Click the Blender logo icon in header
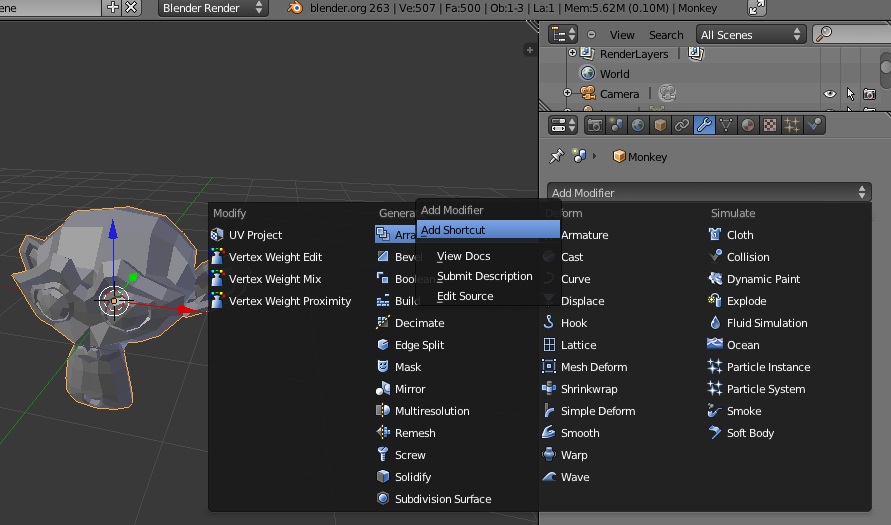The image size is (891, 525). coord(294,8)
